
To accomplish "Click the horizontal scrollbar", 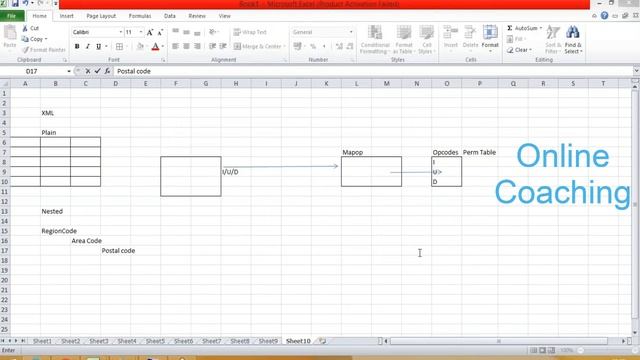I will coord(498,341).
